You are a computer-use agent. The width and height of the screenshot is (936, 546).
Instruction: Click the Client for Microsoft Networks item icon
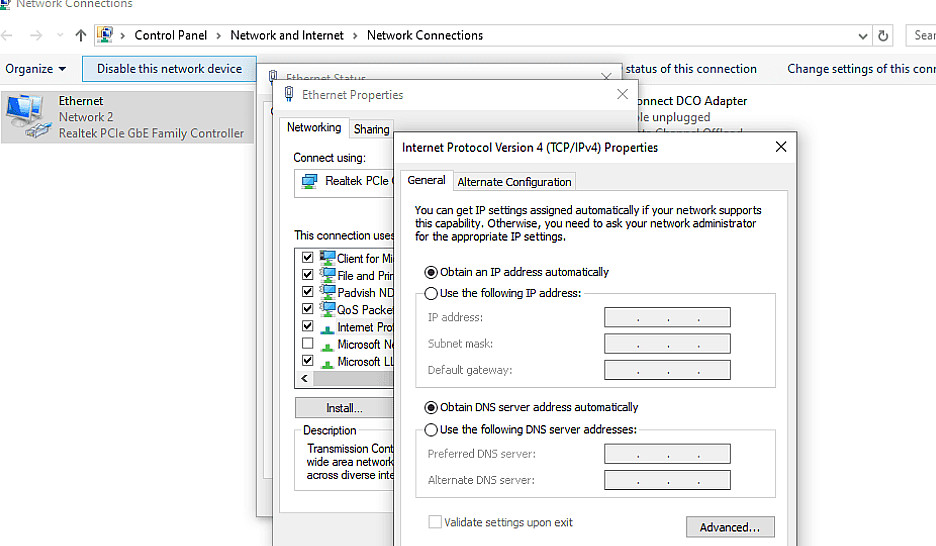(327, 258)
